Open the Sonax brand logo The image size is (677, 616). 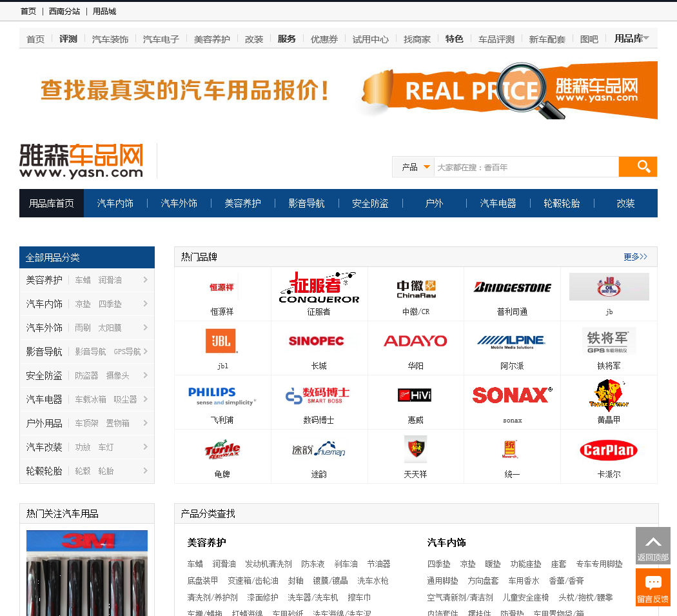click(513, 395)
